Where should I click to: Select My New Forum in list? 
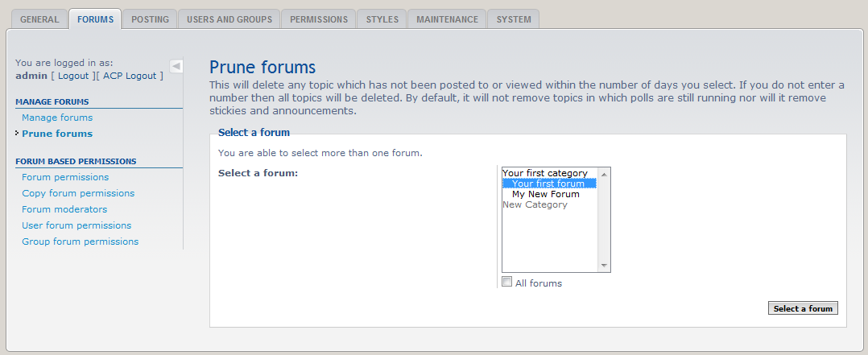(545, 194)
